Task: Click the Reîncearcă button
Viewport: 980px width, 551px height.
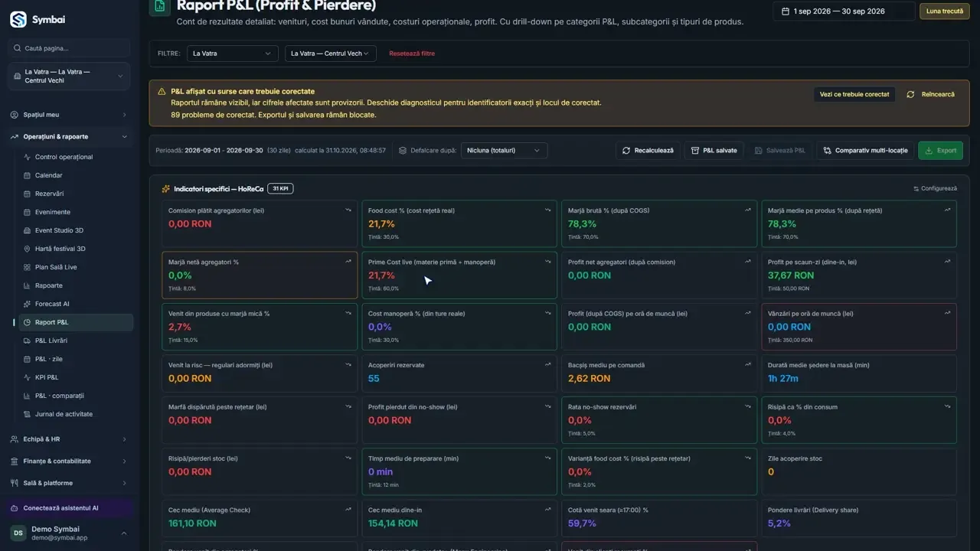Action: point(931,94)
